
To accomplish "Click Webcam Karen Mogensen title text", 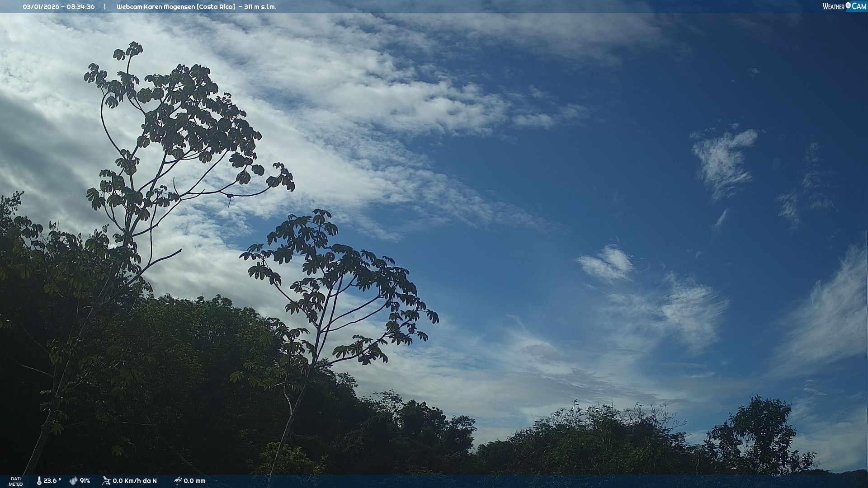I will [156, 7].
